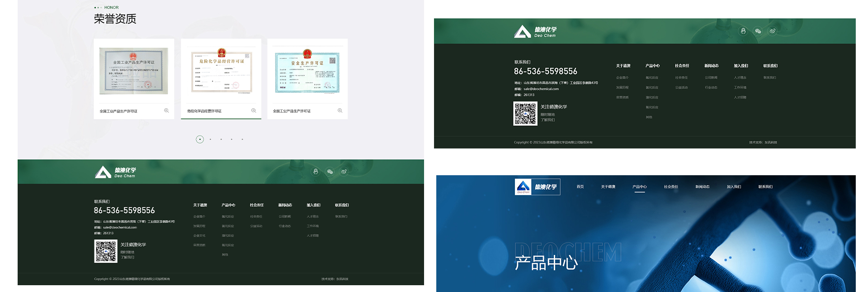This screenshot has height=292, width=868.
Task: Open Weibo icon in footer above blue banner
Action: tap(772, 31)
